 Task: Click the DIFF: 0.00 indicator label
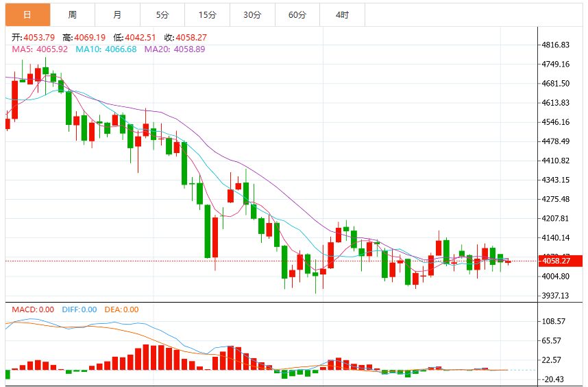79,309
